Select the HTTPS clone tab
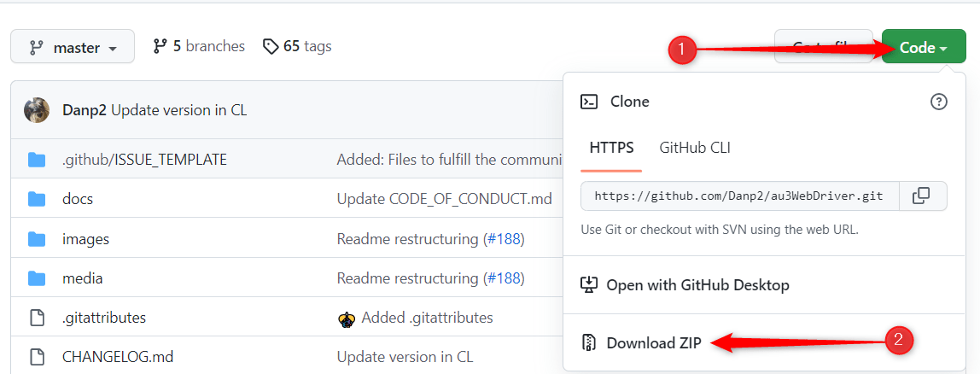This screenshot has width=980, height=374. point(611,148)
